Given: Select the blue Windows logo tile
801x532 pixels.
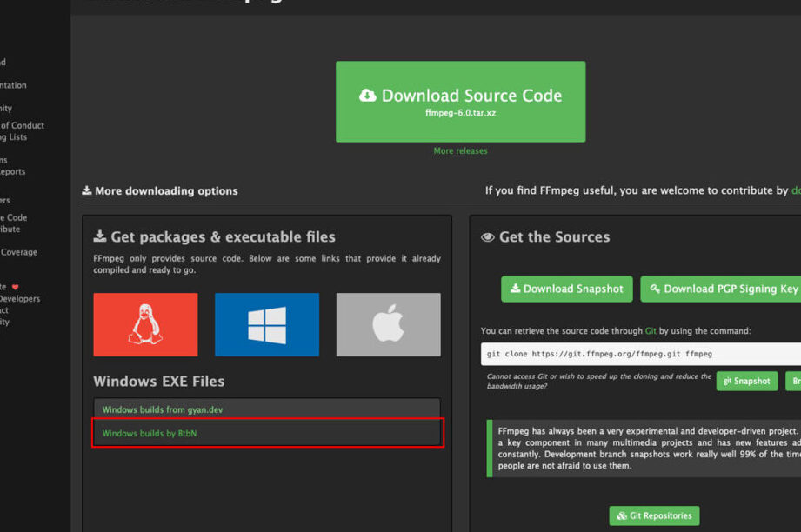Looking at the screenshot, I should 266,324.
